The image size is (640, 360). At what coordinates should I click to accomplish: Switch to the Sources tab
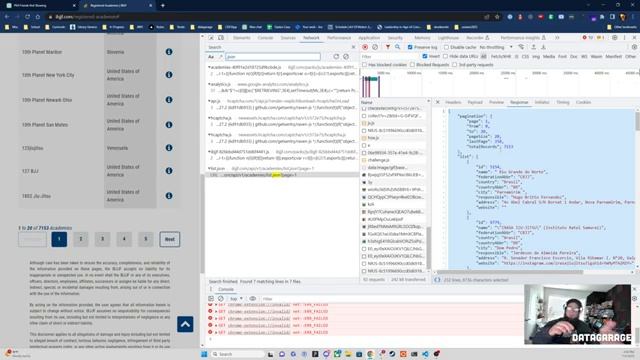288,38
